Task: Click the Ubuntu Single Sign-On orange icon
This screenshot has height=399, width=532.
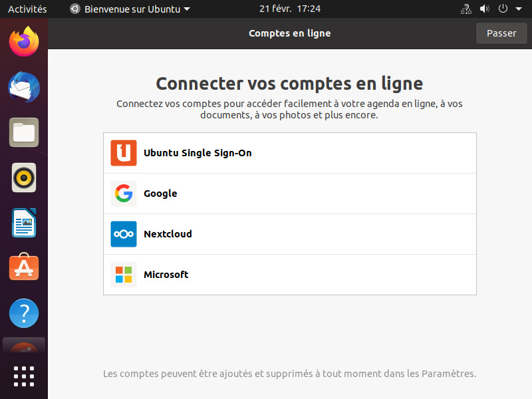Action: coord(124,153)
